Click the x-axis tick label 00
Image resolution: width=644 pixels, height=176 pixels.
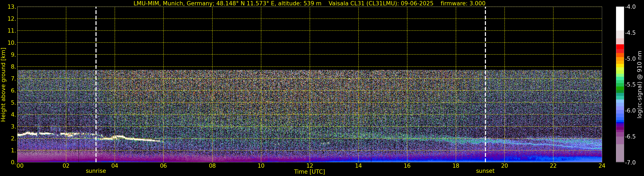(x=20, y=166)
